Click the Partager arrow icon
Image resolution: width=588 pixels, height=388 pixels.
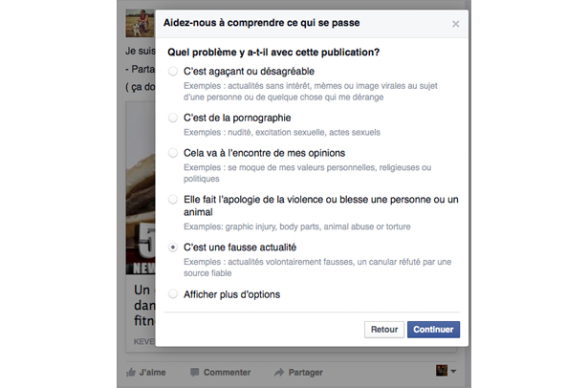click(x=279, y=373)
